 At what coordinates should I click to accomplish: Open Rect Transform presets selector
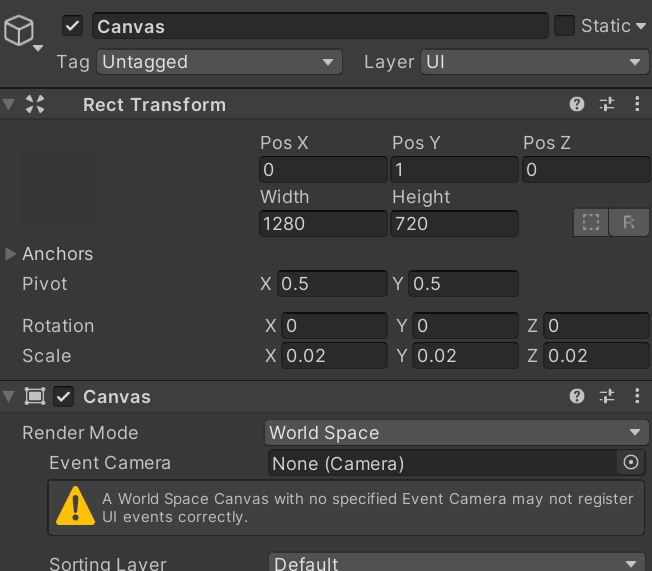[x=607, y=104]
